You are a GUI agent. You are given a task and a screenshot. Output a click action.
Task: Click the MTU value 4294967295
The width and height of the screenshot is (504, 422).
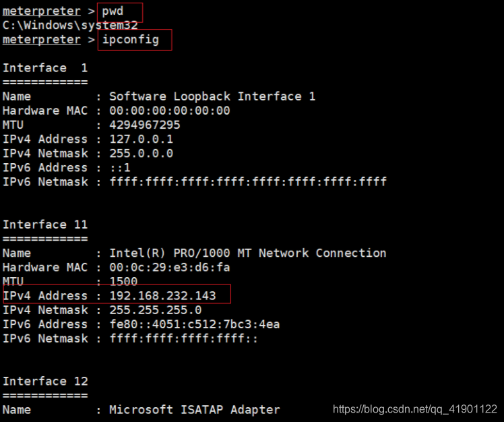point(145,125)
